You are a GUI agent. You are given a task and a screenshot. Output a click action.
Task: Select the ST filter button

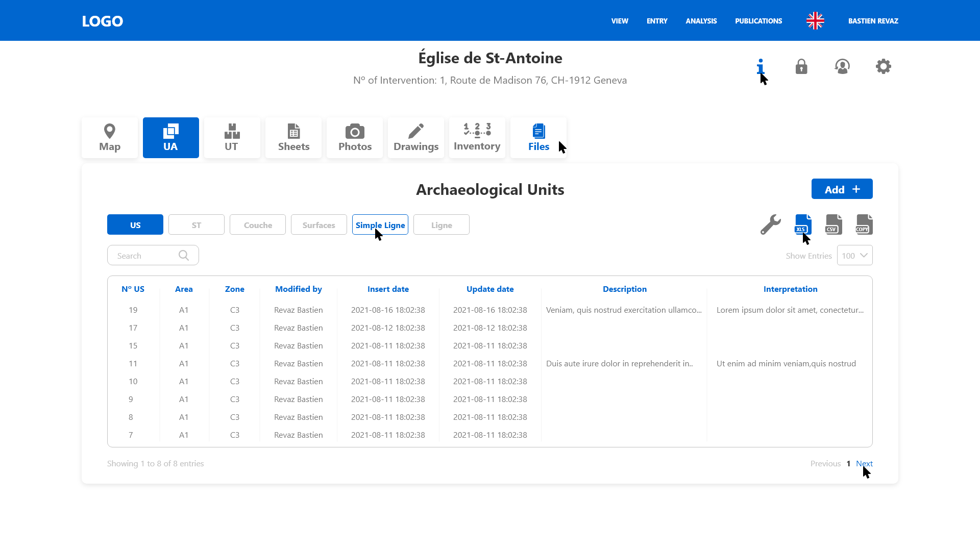(197, 224)
